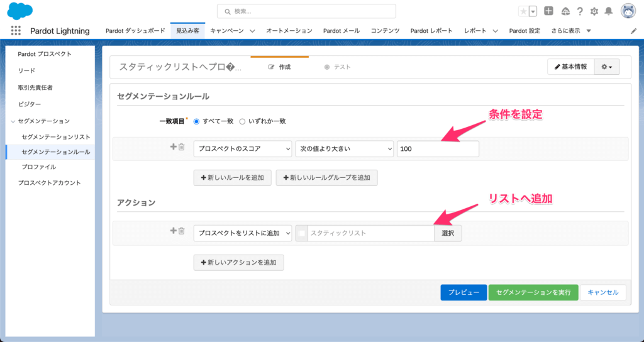
Task: Open the さらに表示 more menu
Action: click(571, 31)
